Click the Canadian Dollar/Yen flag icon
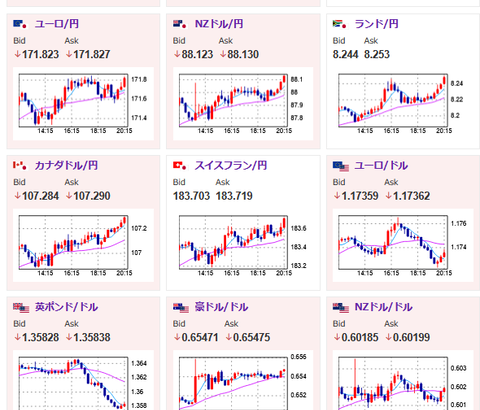Viewport: 480px width, 410px height. [x=20, y=165]
